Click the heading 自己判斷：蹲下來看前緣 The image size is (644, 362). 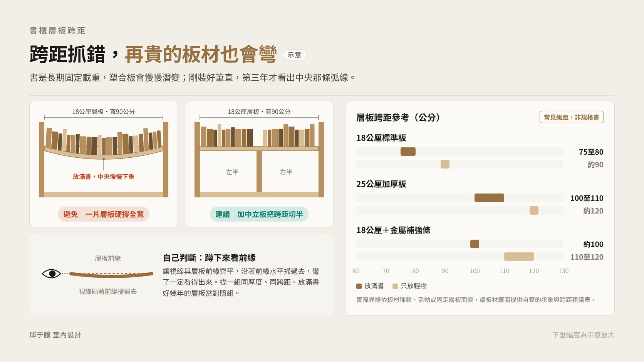[209, 258]
